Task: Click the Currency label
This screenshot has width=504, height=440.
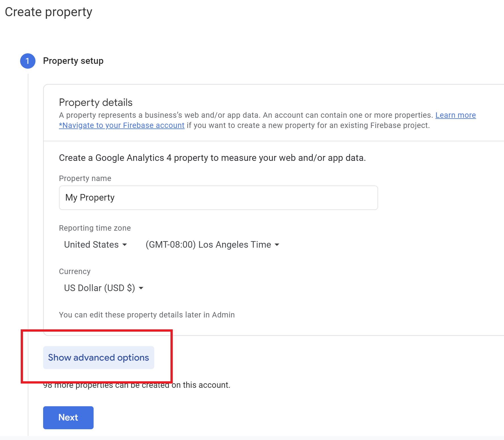Action: (75, 271)
